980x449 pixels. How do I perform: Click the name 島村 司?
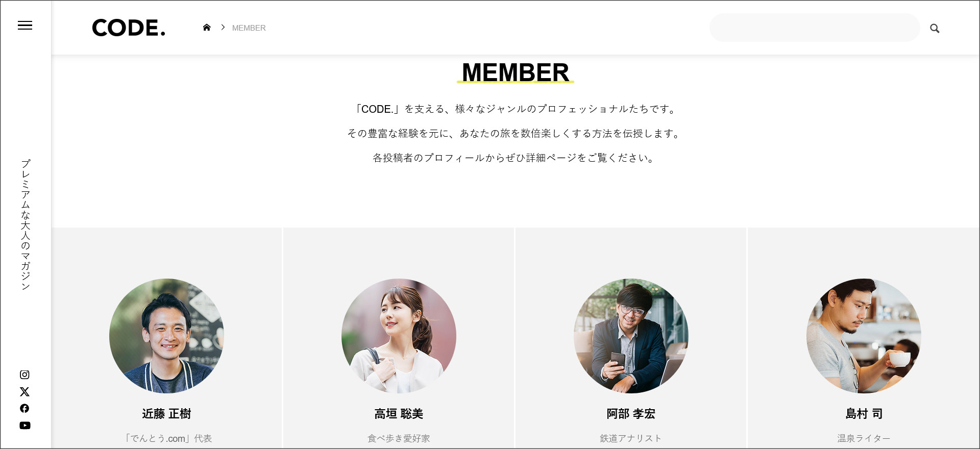pyautogui.click(x=864, y=414)
